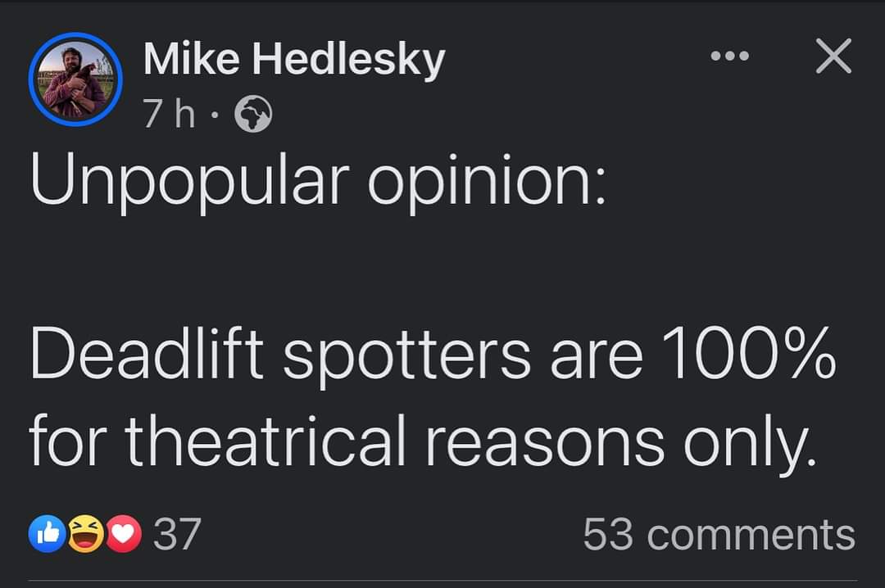Click the dot separator beside the timestamp
885x588 pixels.
coord(215,118)
